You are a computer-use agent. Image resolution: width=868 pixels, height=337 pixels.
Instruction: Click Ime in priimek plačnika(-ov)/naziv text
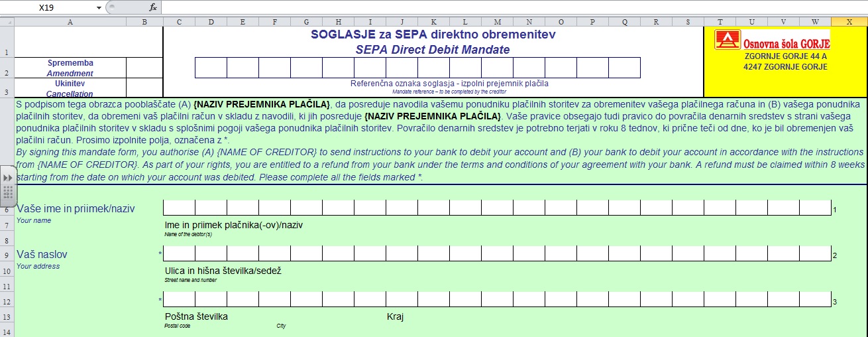(233, 225)
